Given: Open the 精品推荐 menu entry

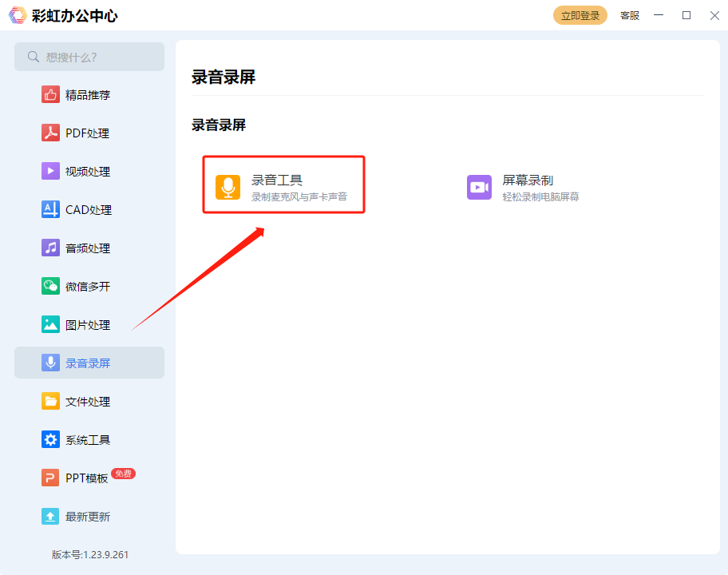Looking at the screenshot, I should click(89, 94).
